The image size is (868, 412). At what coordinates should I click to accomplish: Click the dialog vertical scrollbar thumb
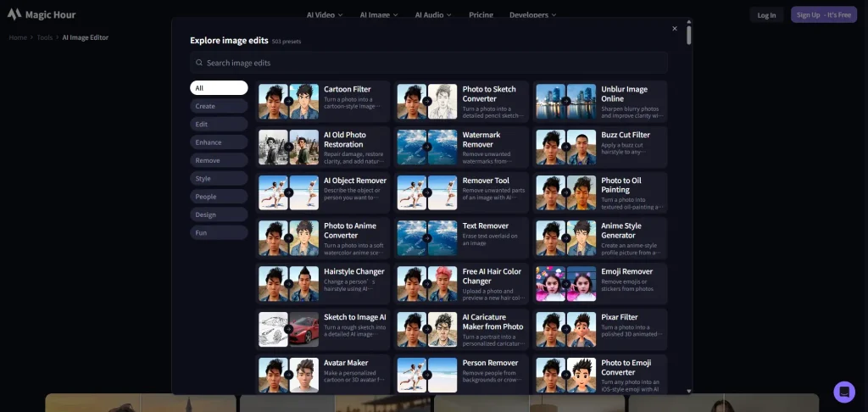coord(688,35)
